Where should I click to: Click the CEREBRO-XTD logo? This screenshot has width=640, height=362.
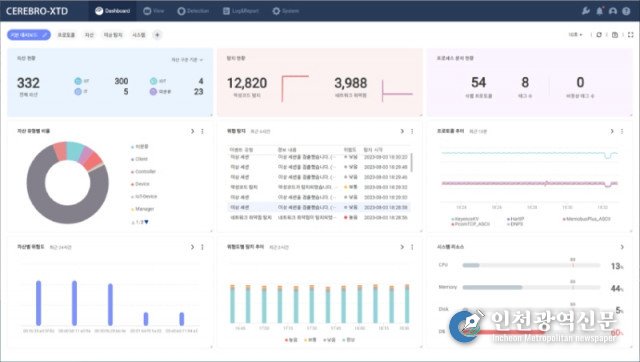tap(37, 11)
